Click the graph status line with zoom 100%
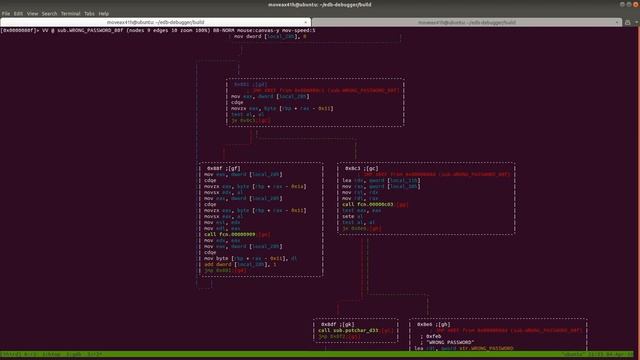The height and width of the screenshot is (360, 640). (x=158, y=30)
